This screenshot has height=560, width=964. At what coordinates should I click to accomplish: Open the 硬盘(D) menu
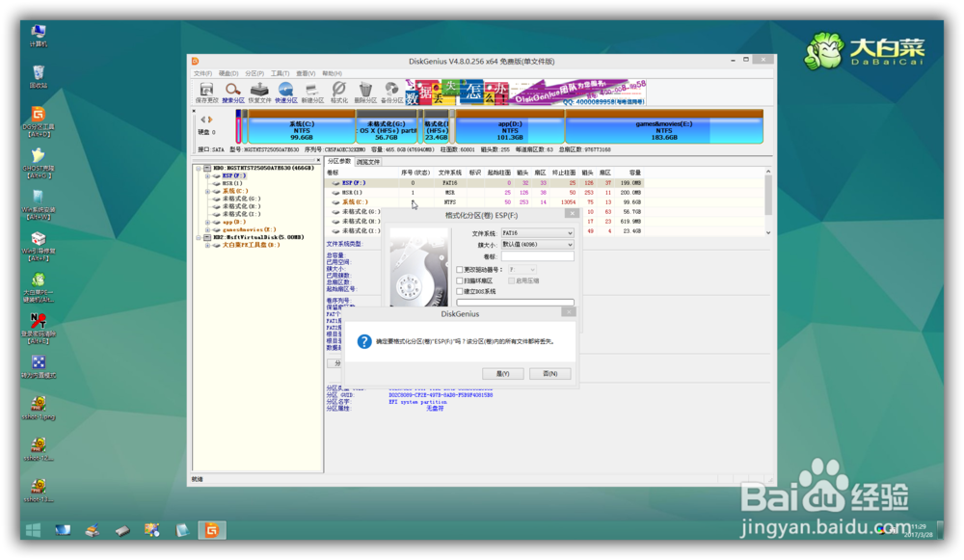click(228, 73)
